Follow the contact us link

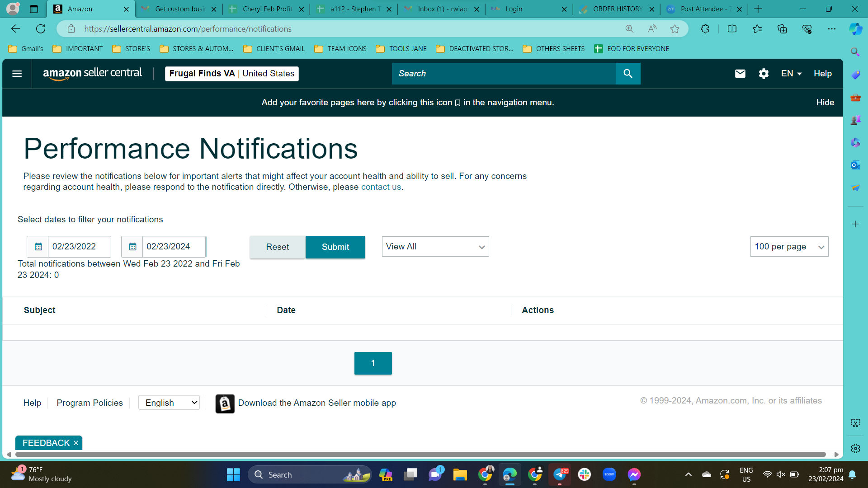pyautogui.click(x=381, y=187)
